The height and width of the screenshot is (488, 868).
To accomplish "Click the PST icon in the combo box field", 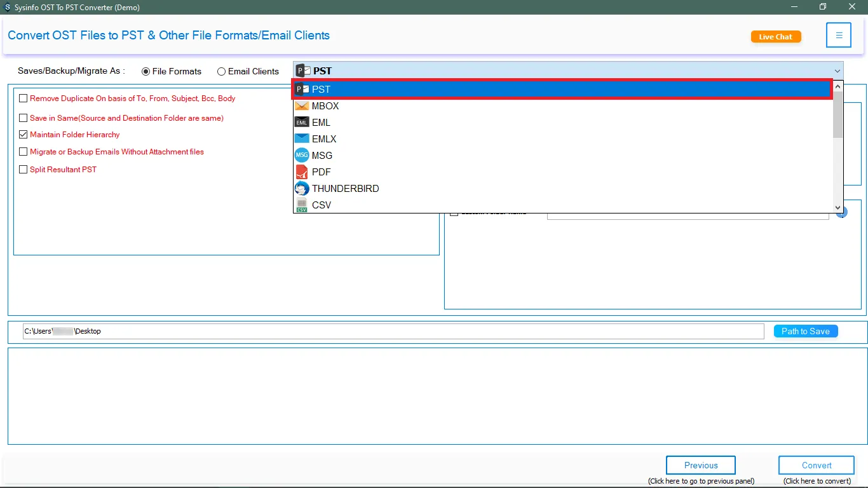I will point(303,71).
